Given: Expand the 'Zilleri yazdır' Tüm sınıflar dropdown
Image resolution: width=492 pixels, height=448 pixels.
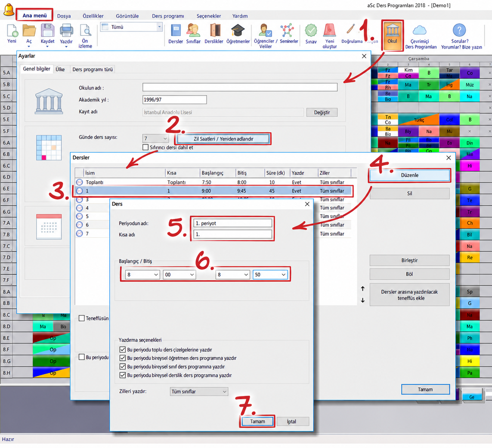Looking at the screenshot, I should (x=199, y=392).
